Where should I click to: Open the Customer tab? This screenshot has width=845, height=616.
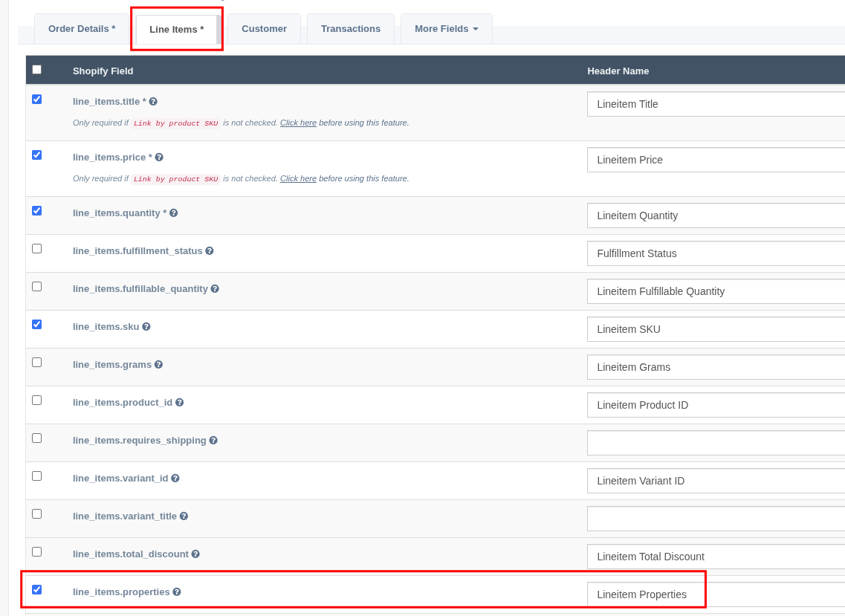tap(264, 29)
